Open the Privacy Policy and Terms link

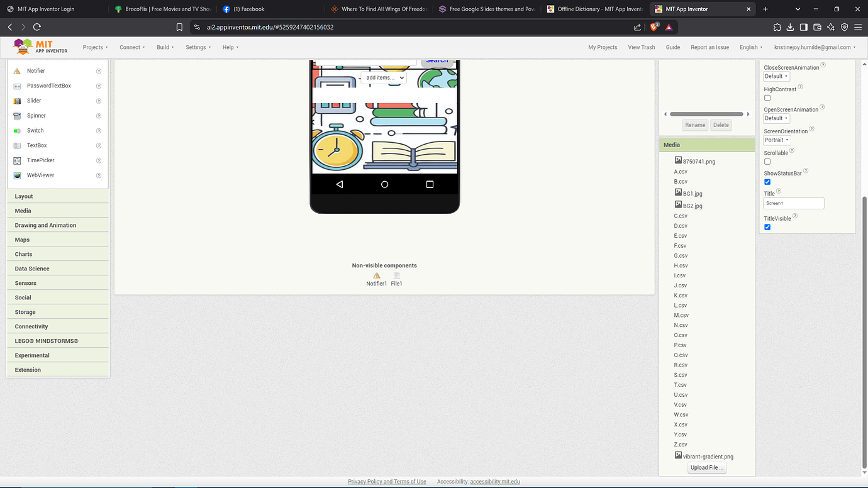coord(387,482)
